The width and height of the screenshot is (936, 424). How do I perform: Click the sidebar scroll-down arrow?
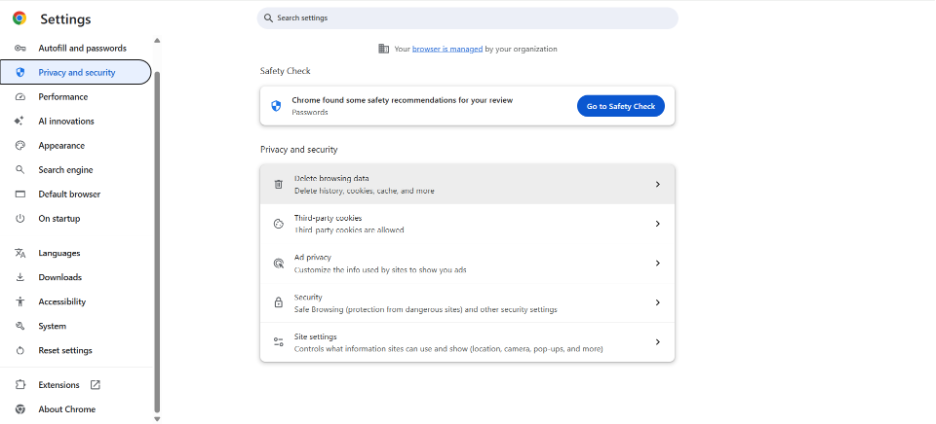(x=157, y=419)
